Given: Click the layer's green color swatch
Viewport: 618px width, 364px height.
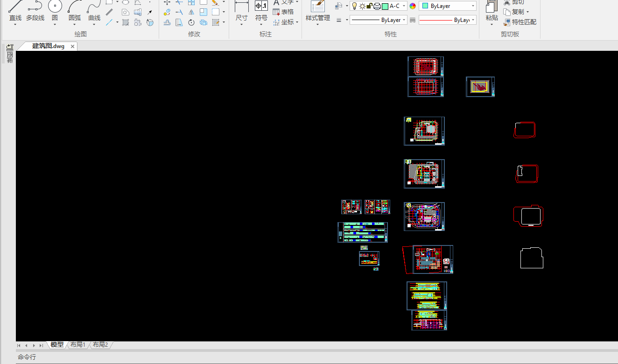Looking at the screenshot, I should pyautogui.click(x=385, y=6).
